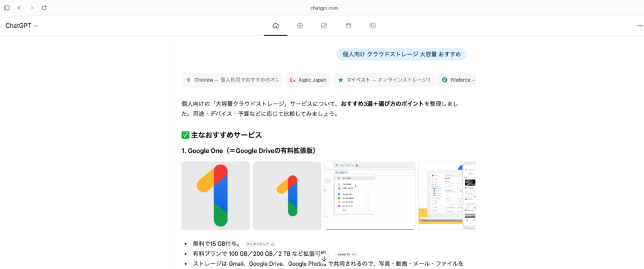Click the ウィキペディア +3 citation badge
The image size is (644, 269).
(260, 243)
